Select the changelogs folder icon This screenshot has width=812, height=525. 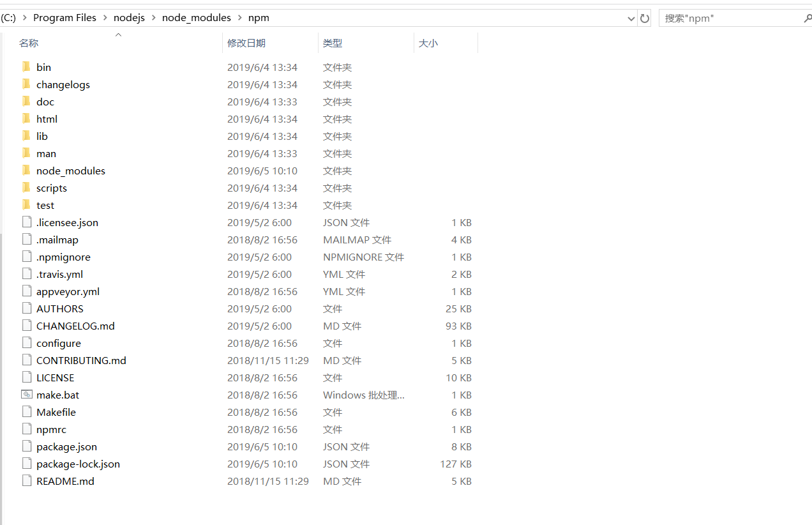pyautogui.click(x=26, y=84)
